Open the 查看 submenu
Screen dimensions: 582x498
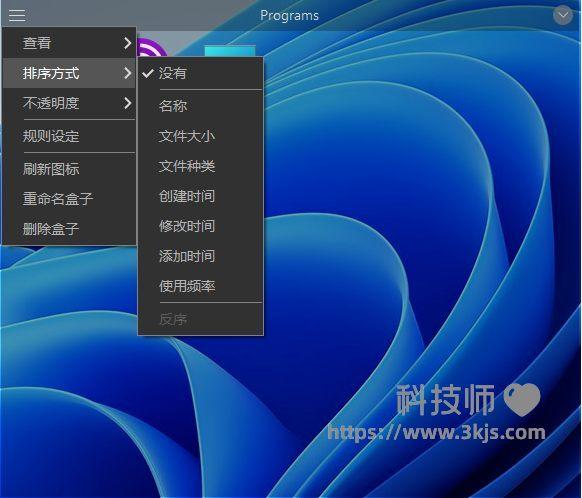click(69, 43)
